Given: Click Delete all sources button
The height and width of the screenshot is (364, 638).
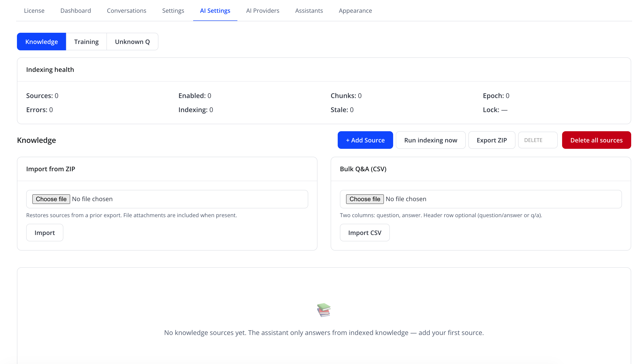Looking at the screenshot, I should [596, 140].
